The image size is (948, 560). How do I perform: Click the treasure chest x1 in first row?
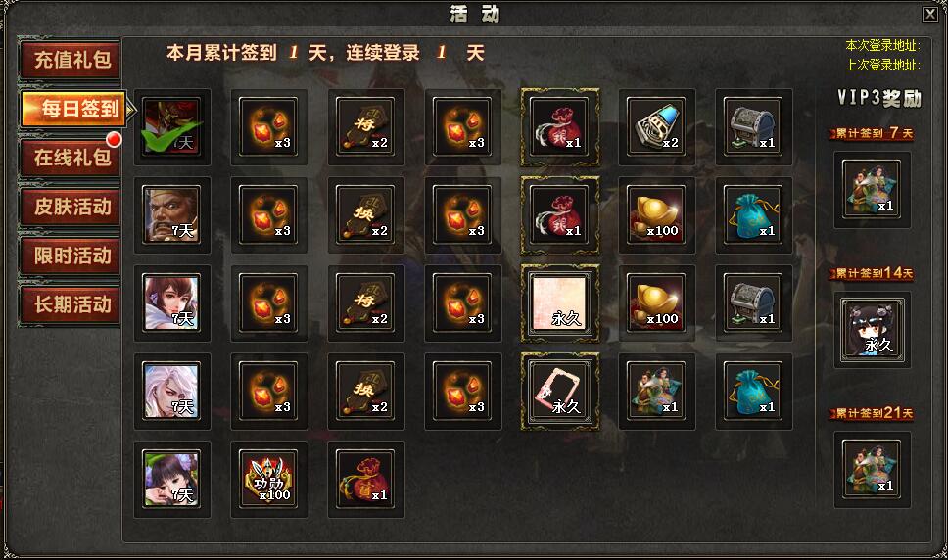(753, 127)
